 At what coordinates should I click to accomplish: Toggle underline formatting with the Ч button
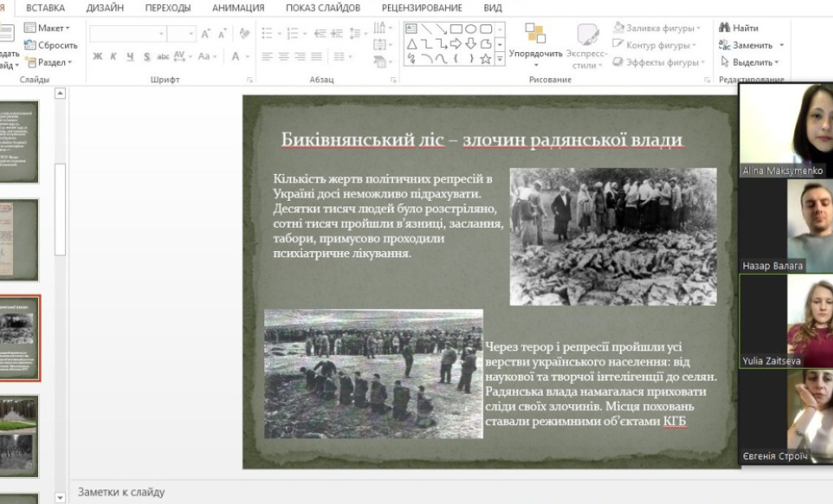point(130,56)
